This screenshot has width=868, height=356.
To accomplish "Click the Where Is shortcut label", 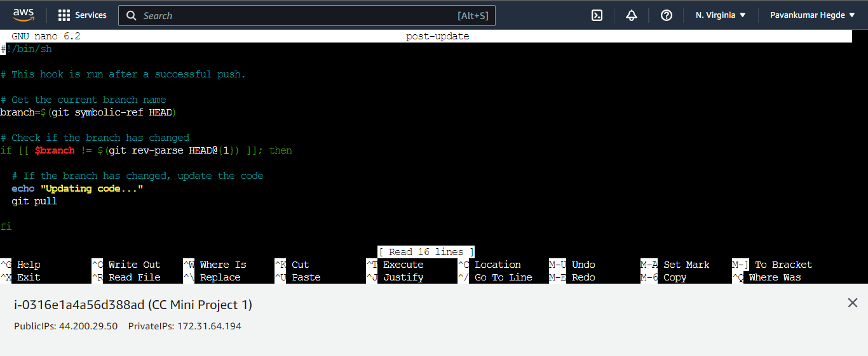I will (x=223, y=265).
